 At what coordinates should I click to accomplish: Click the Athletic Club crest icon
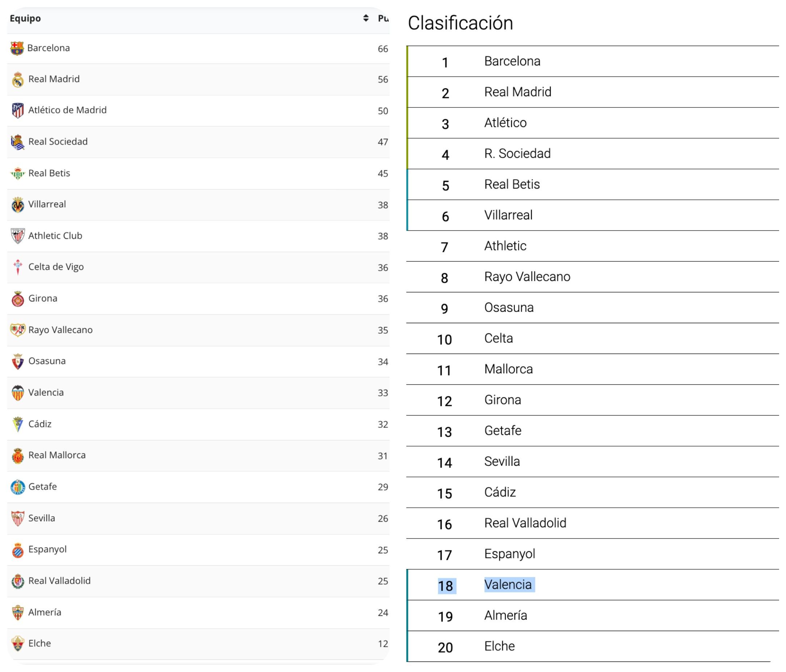[x=18, y=236]
